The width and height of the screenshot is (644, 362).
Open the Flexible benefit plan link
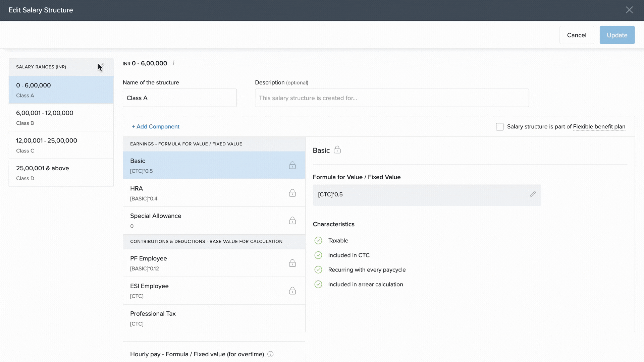click(x=599, y=127)
